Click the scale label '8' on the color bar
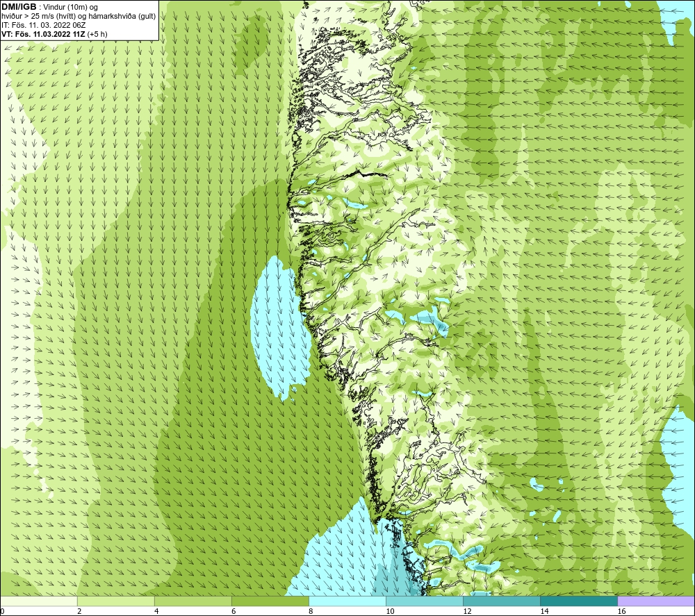Viewport: 695px width, 616px height. [311, 611]
